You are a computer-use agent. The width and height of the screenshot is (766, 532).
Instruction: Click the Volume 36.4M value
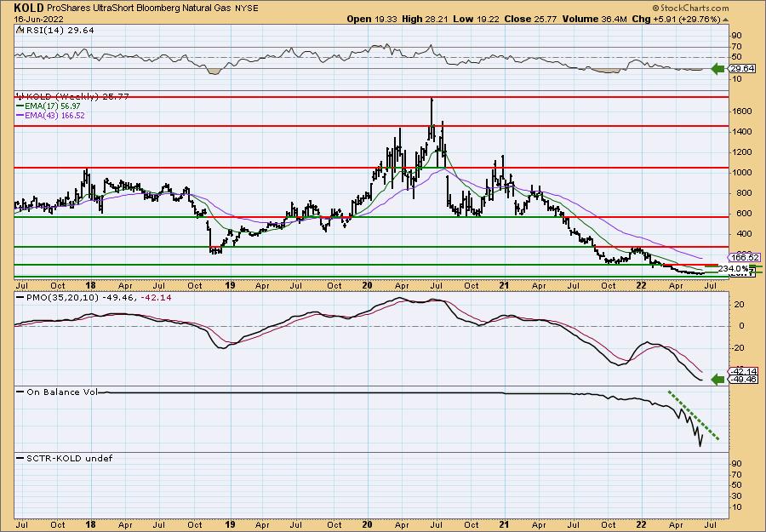tap(593, 19)
